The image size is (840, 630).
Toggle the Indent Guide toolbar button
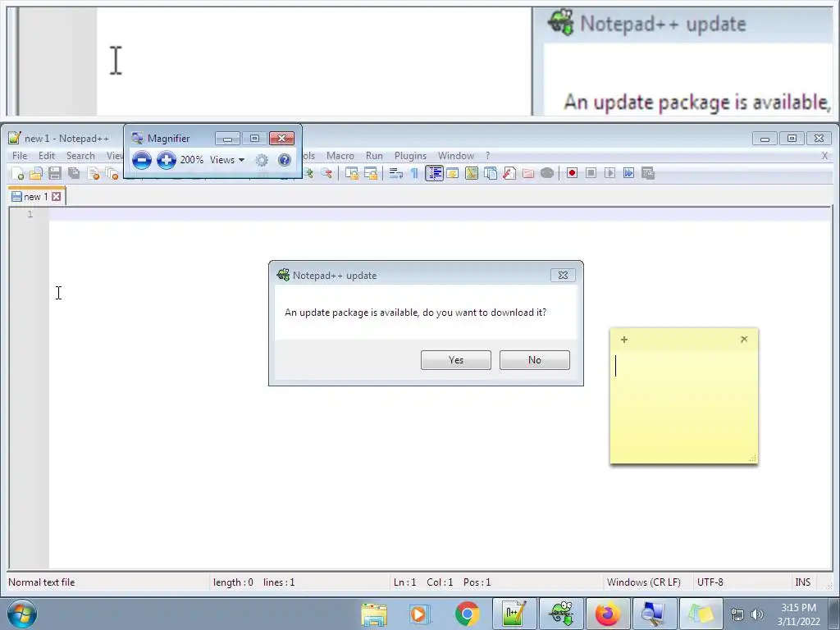[435, 173]
